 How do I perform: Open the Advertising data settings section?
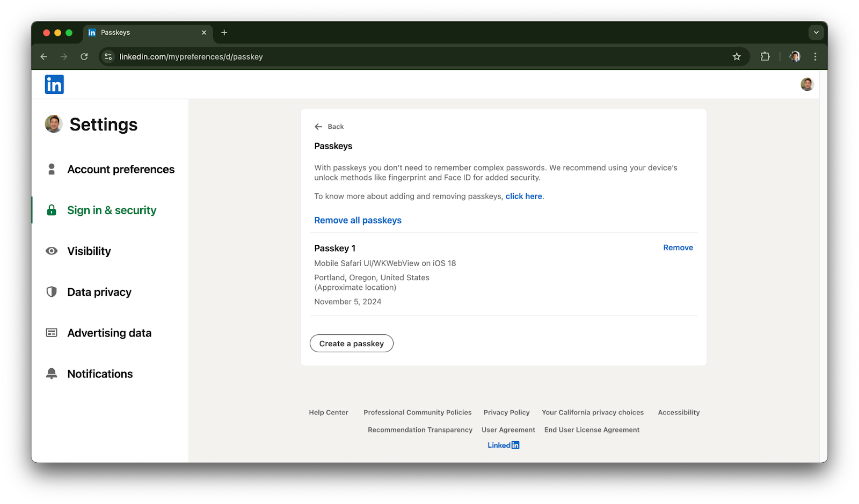pos(110,333)
